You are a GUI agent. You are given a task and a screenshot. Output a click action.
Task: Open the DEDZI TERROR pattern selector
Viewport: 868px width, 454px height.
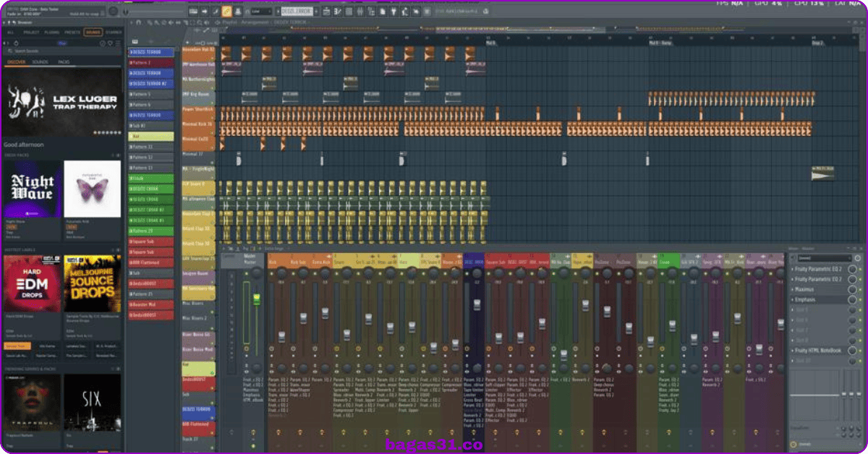click(297, 12)
